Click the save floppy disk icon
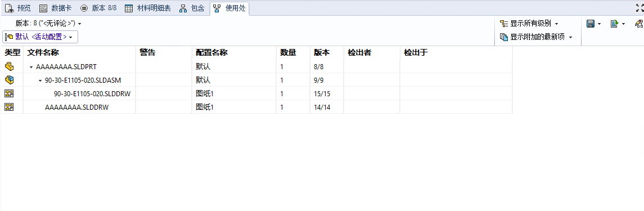Image resolution: width=644 pixels, height=211 pixels. click(591, 24)
